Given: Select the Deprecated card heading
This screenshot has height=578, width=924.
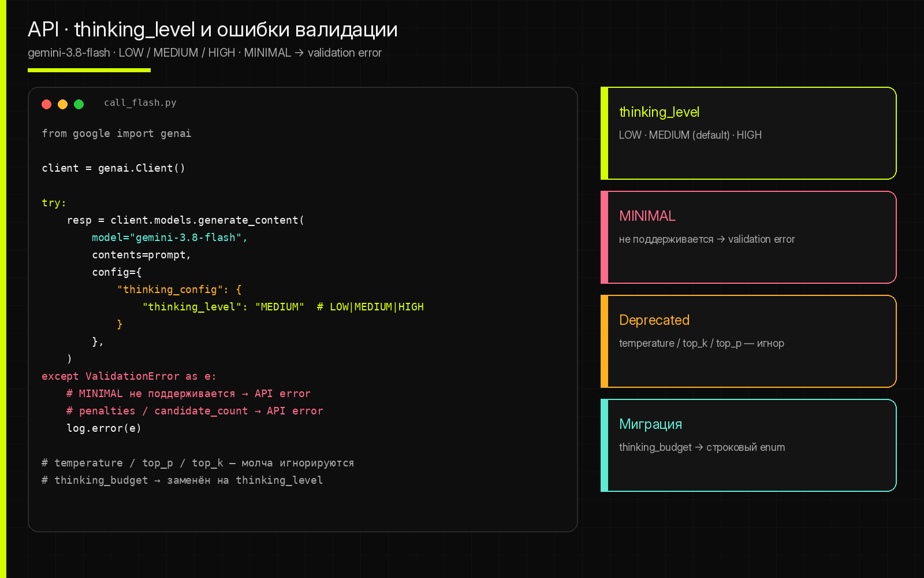Looking at the screenshot, I should pos(654,320).
